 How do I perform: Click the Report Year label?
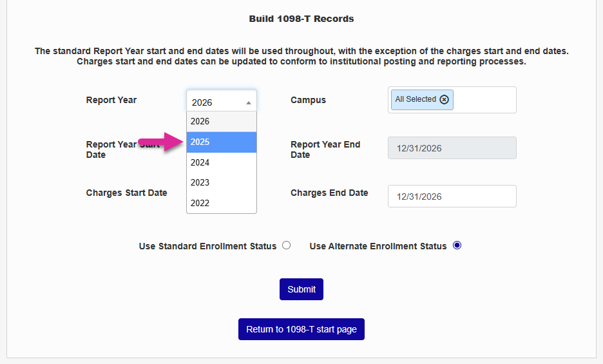(111, 100)
